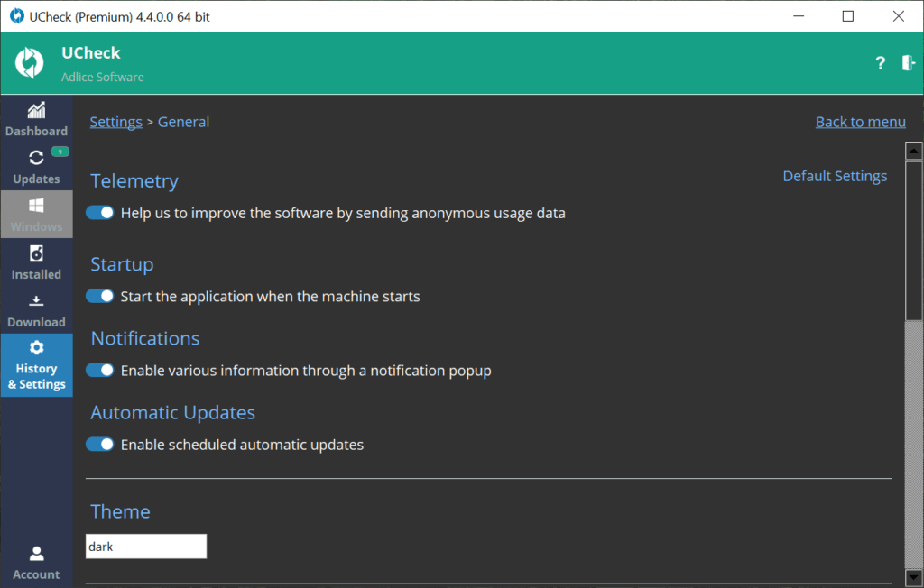
Task: Click scrollbar down arrow
Action: [x=913, y=577]
